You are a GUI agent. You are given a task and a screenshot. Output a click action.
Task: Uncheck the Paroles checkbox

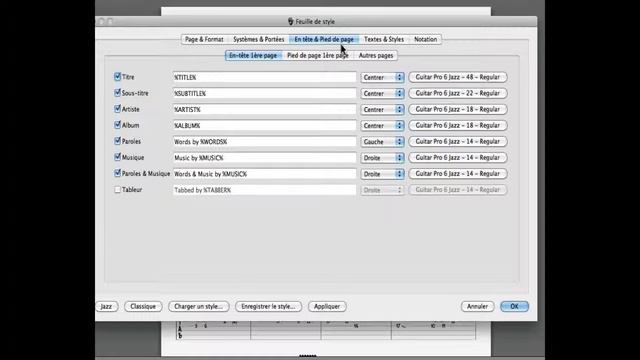[118, 141]
